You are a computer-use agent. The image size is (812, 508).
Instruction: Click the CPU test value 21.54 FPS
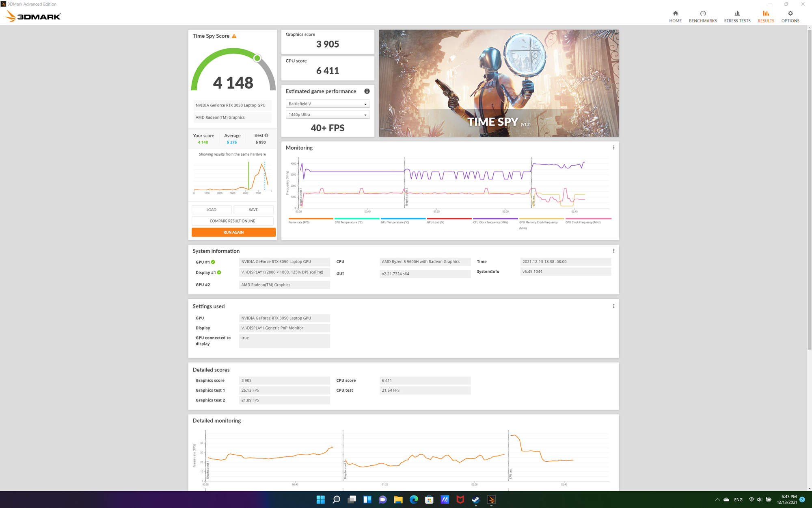coord(425,391)
